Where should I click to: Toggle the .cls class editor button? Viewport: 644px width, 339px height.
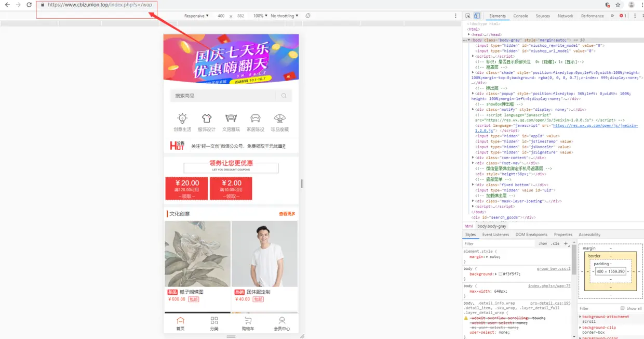[x=556, y=243]
